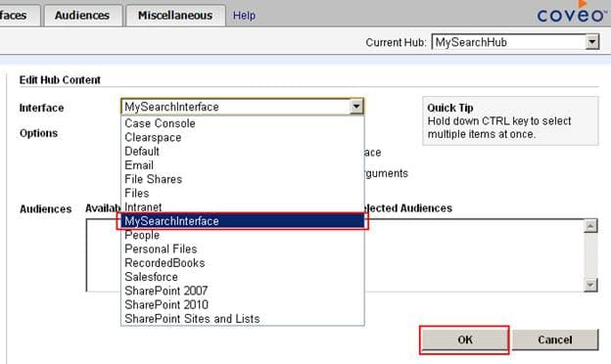The image size is (611, 364).
Task: Open the Current Hub dropdown arrow
Action: pos(591,42)
